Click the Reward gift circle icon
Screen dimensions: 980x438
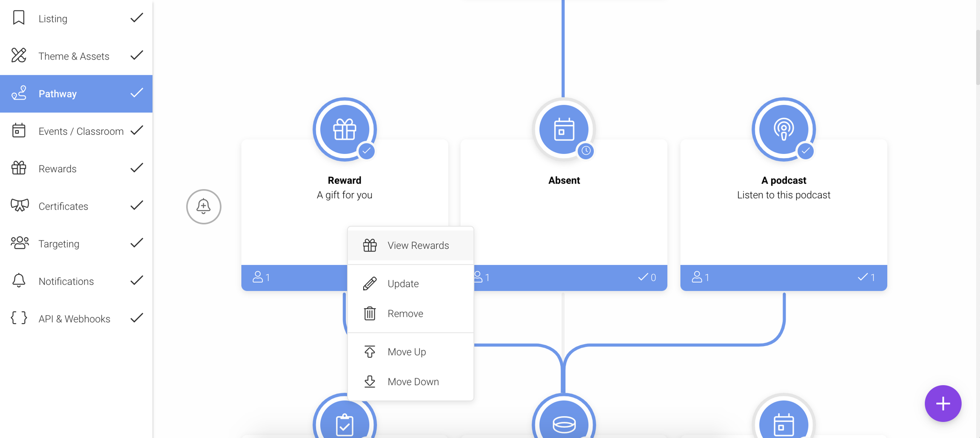[345, 129]
